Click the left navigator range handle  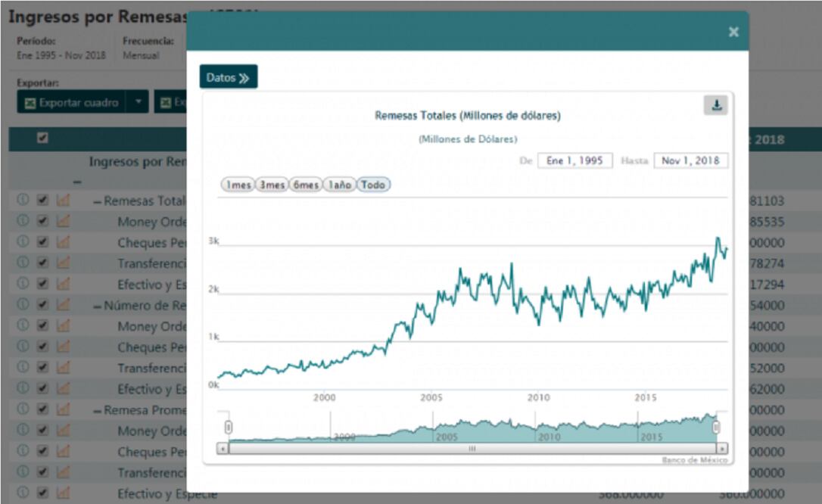click(229, 428)
